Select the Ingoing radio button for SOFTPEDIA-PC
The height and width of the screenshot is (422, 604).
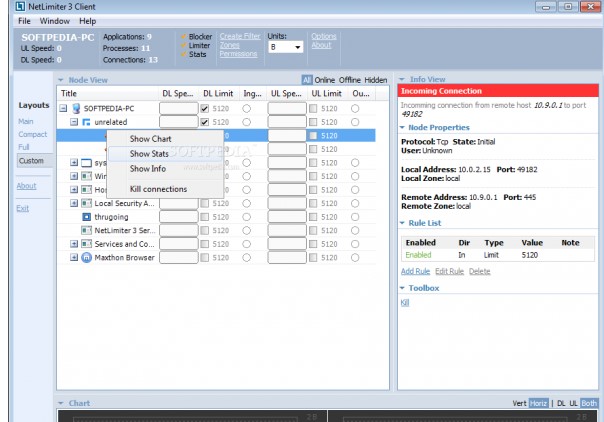[x=247, y=108]
